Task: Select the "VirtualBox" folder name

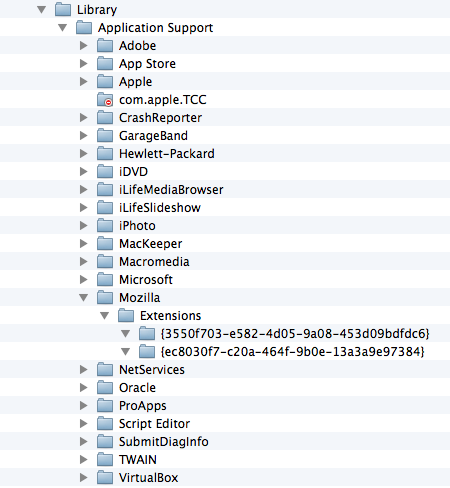Action: (149, 478)
